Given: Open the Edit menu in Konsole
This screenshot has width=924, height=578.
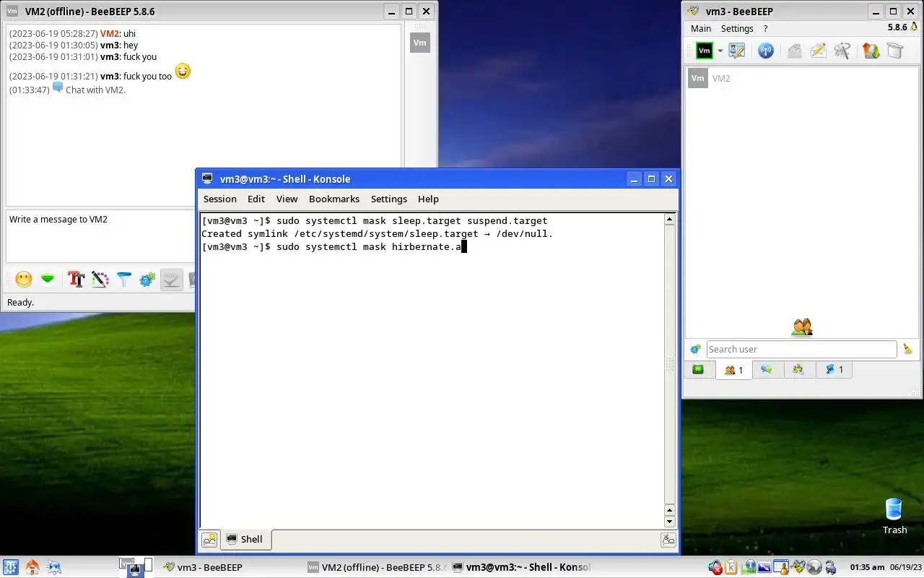Looking at the screenshot, I should pos(256,199).
